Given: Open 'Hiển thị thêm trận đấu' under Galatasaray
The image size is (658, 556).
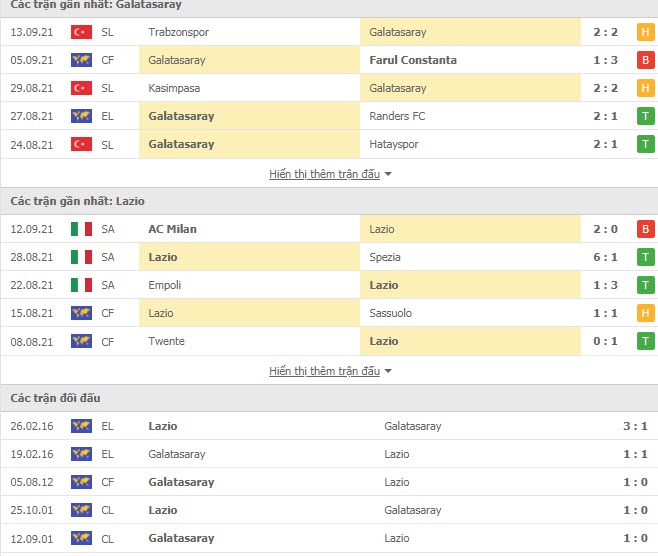Looking at the screenshot, I should (324, 174).
